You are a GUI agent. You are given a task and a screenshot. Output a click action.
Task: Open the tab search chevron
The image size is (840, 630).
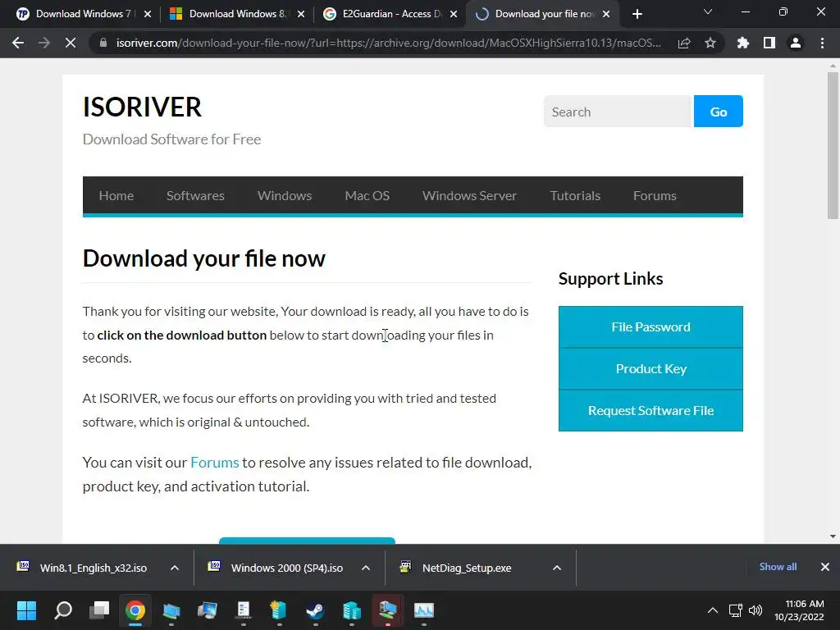pos(708,11)
